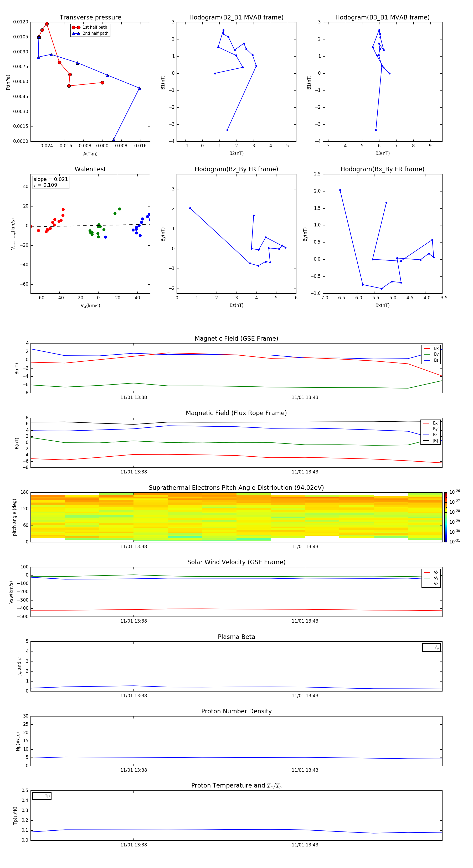Click the "Bz'" legend entry in flux rope plot
473x868 pixels.
pyautogui.click(x=431, y=435)
